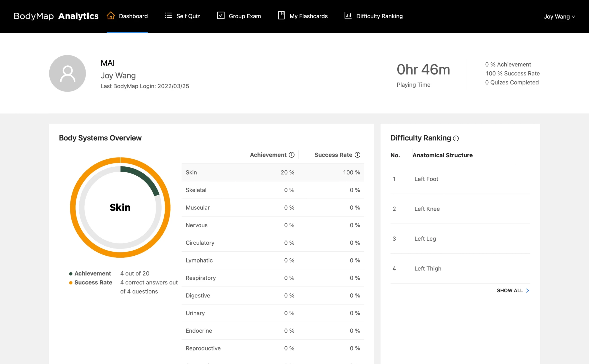Select the Endocrine row
The width and height of the screenshot is (589, 364).
pyautogui.click(x=273, y=331)
